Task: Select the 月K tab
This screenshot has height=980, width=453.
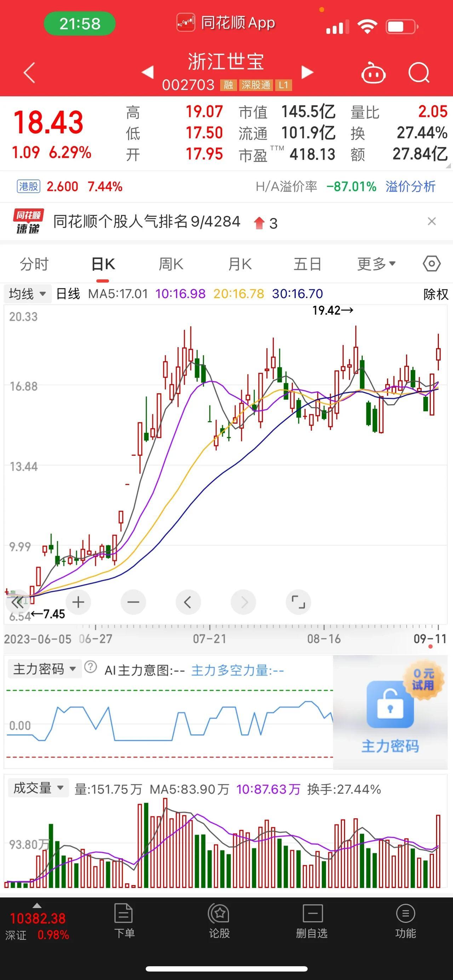Action: pos(240,264)
